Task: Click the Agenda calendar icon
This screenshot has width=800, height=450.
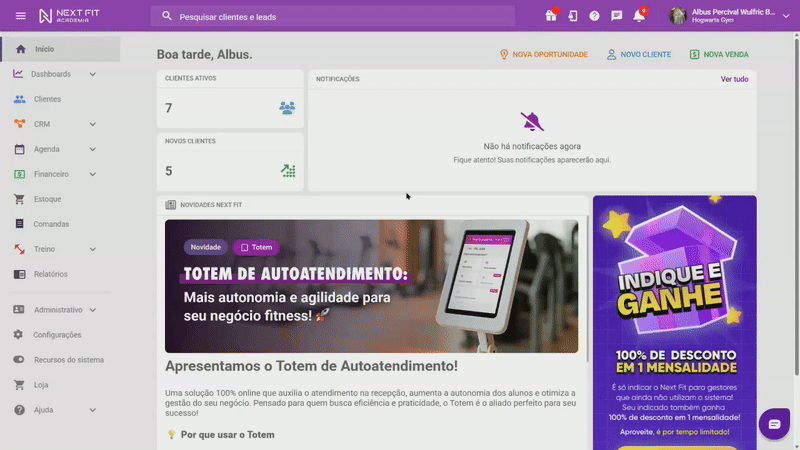Action: (x=19, y=149)
